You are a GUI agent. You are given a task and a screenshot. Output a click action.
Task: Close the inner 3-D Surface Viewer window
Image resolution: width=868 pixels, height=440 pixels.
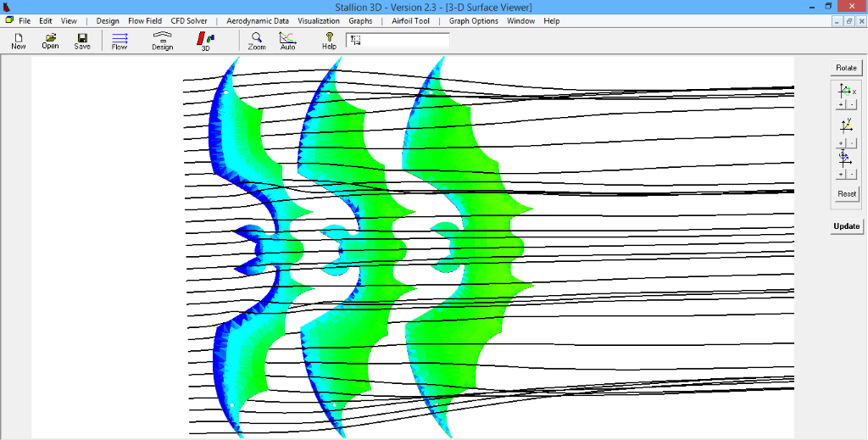coord(861,21)
